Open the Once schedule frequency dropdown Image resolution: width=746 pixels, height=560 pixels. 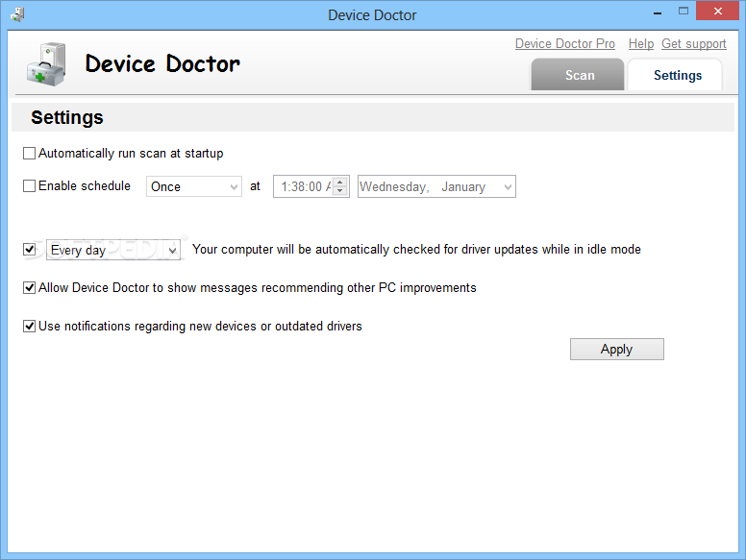194,186
